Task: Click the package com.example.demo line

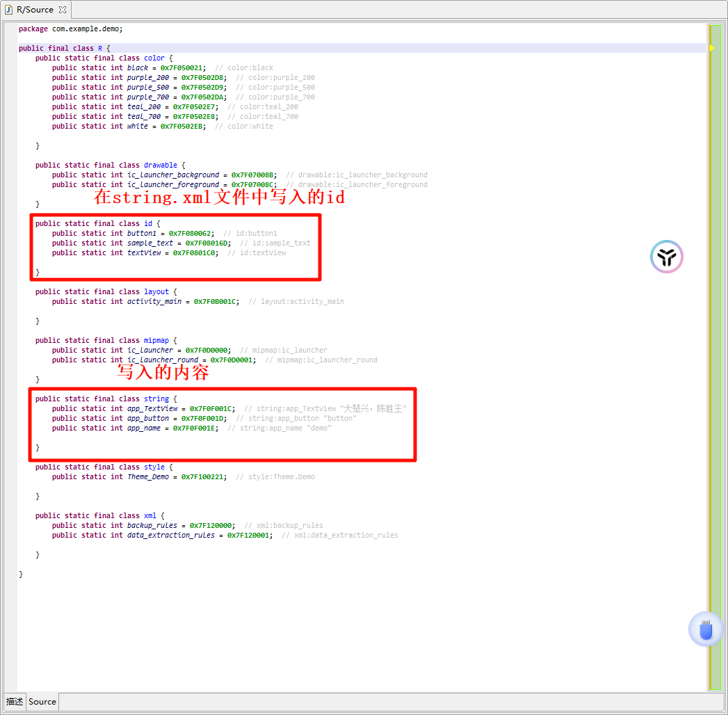Action: tap(70, 29)
